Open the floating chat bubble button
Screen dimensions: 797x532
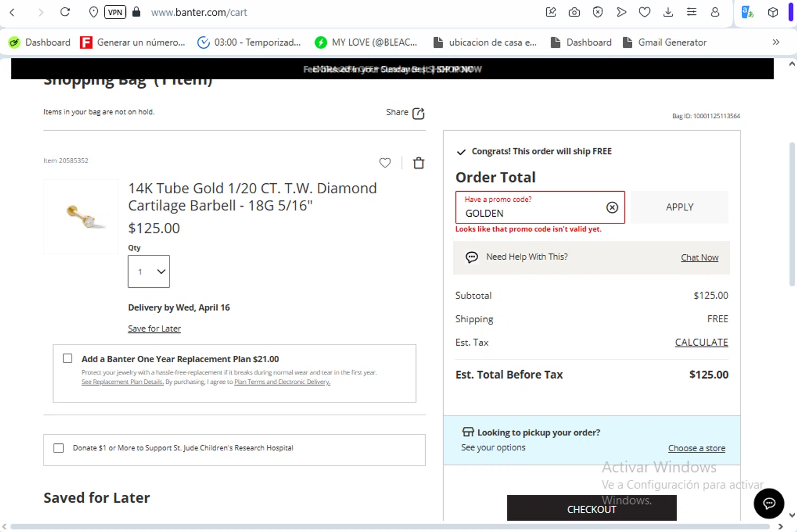point(769,503)
